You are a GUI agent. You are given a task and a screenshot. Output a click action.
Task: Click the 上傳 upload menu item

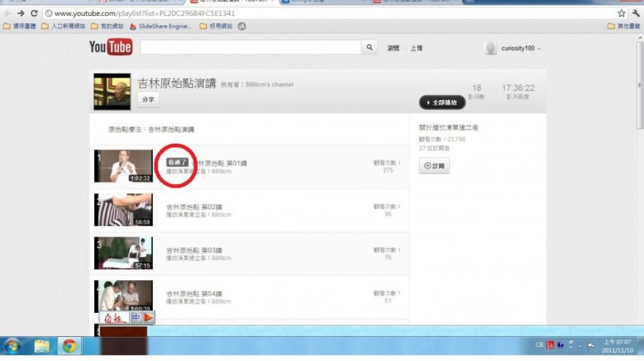pyautogui.click(x=416, y=48)
